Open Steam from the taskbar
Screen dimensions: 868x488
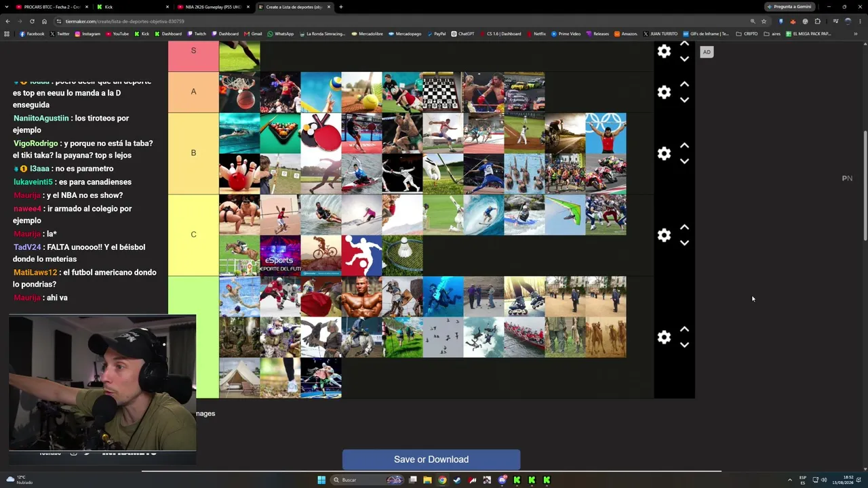(457, 480)
